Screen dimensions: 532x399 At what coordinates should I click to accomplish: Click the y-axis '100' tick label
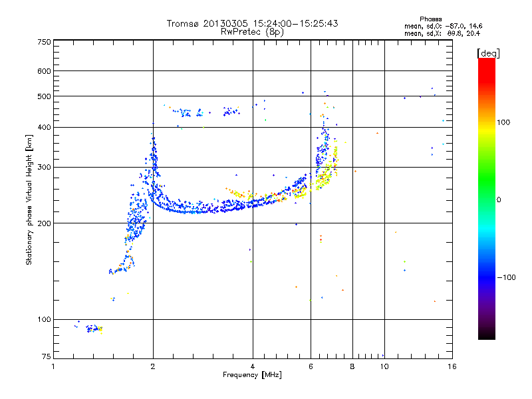[x=44, y=320]
